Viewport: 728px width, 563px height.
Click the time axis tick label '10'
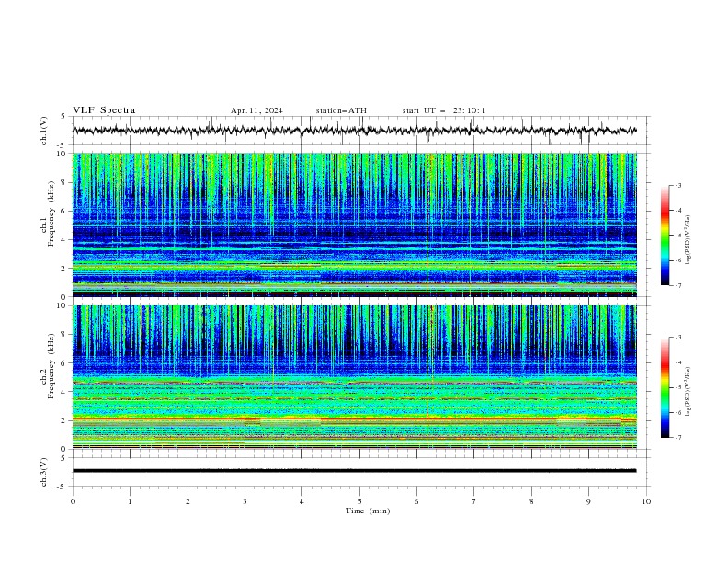tap(646, 501)
